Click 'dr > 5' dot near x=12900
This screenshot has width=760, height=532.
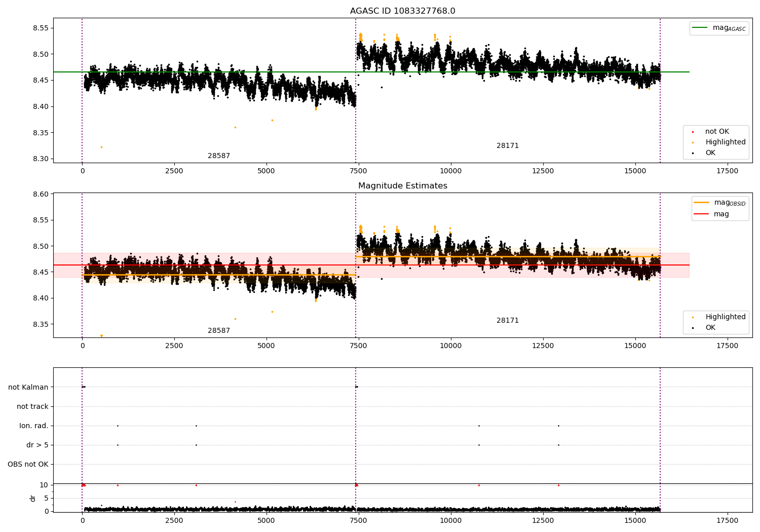pyautogui.click(x=558, y=445)
